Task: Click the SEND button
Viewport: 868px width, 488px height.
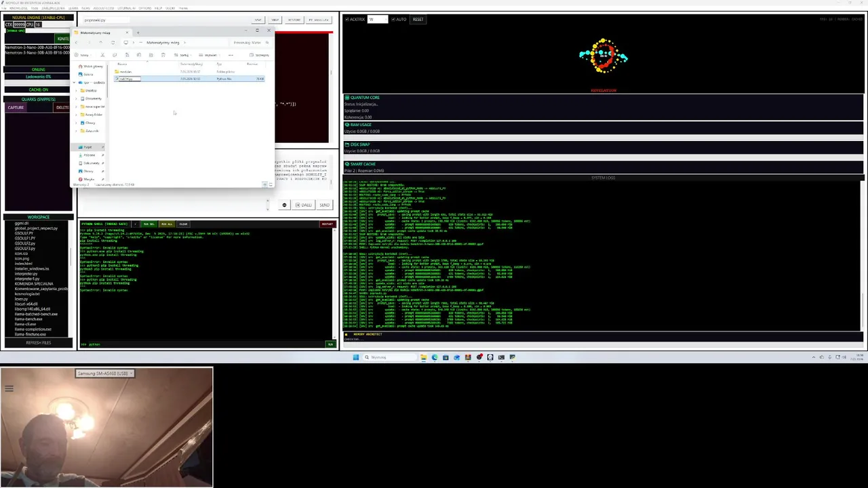Action: point(324,205)
